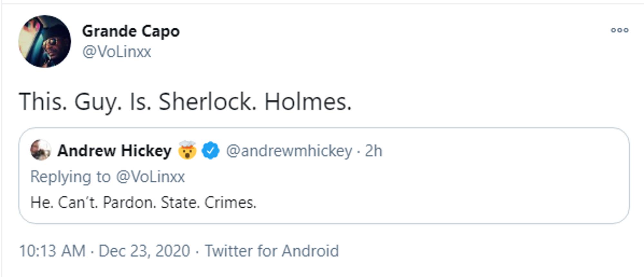
Task: Click the @VoLinxx handle under Grande Capo
Action: [117, 52]
